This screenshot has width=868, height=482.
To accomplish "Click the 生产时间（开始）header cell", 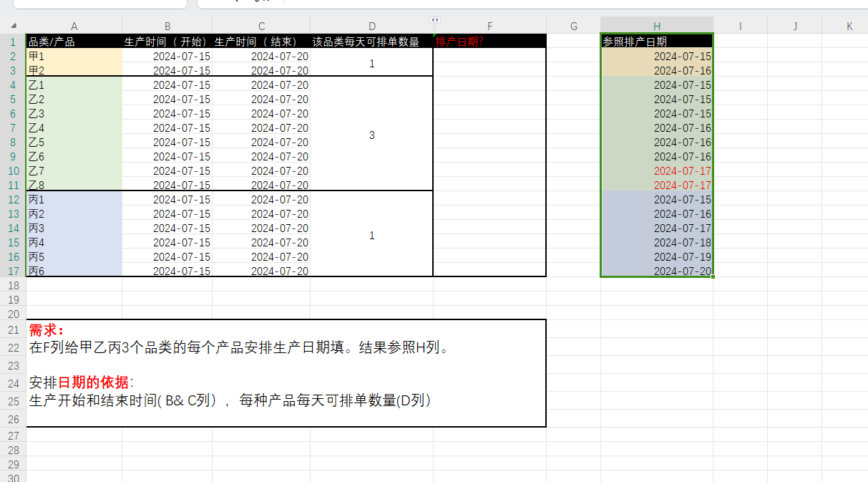I will click(167, 42).
